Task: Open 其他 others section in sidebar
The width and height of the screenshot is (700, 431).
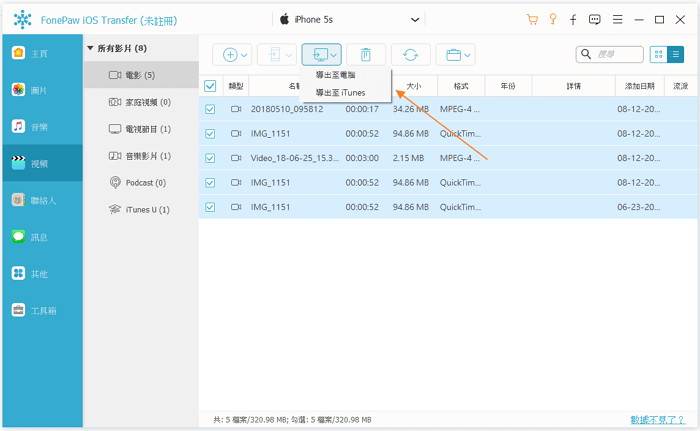Action: (x=42, y=273)
